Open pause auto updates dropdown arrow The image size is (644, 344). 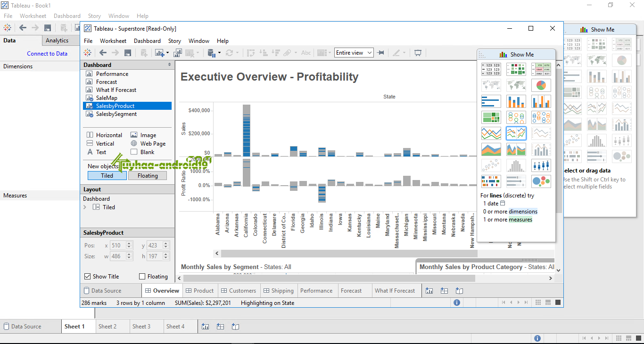(219, 53)
